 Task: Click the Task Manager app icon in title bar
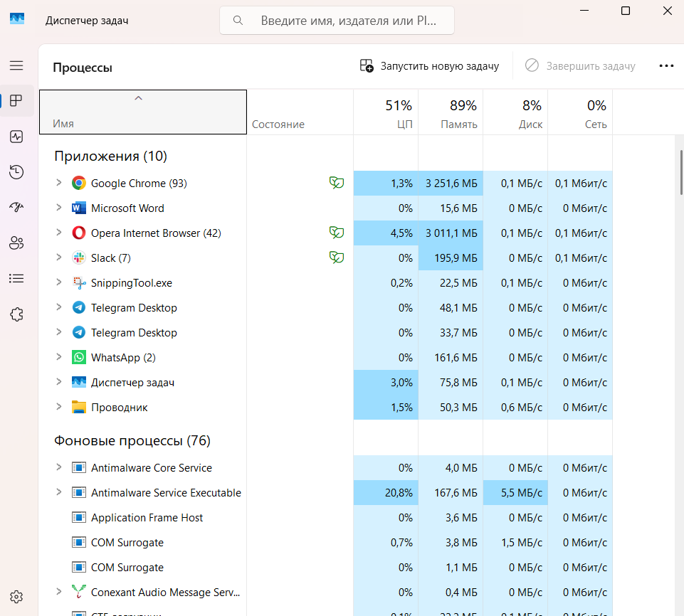[x=17, y=19]
